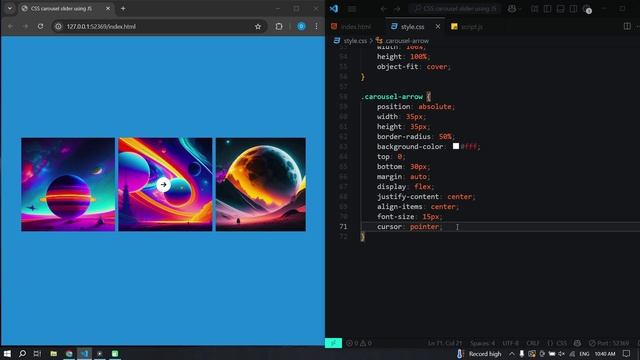The width and height of the screenshot is (640, 360).
Task: Click the Chrome address bar URL
Action: tap(101, 27)
